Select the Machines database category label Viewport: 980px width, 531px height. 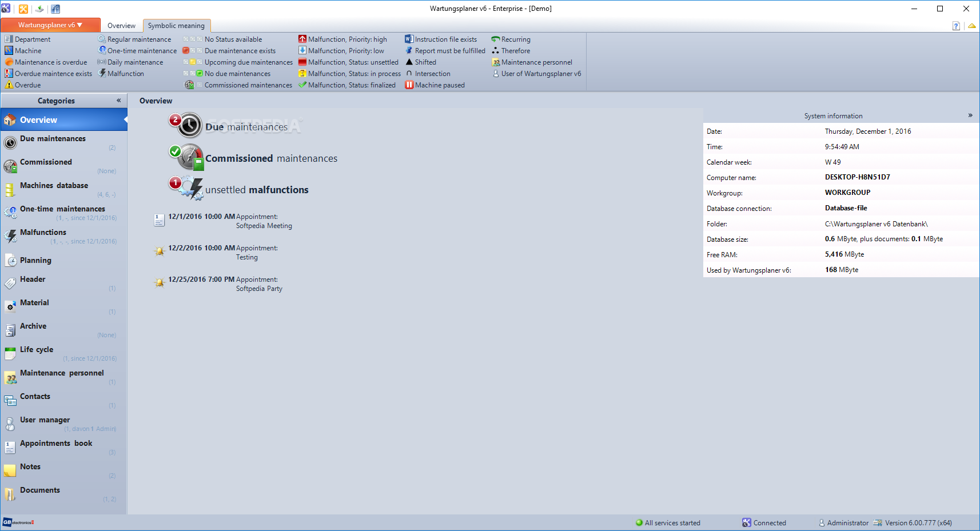tap(54, 185)
